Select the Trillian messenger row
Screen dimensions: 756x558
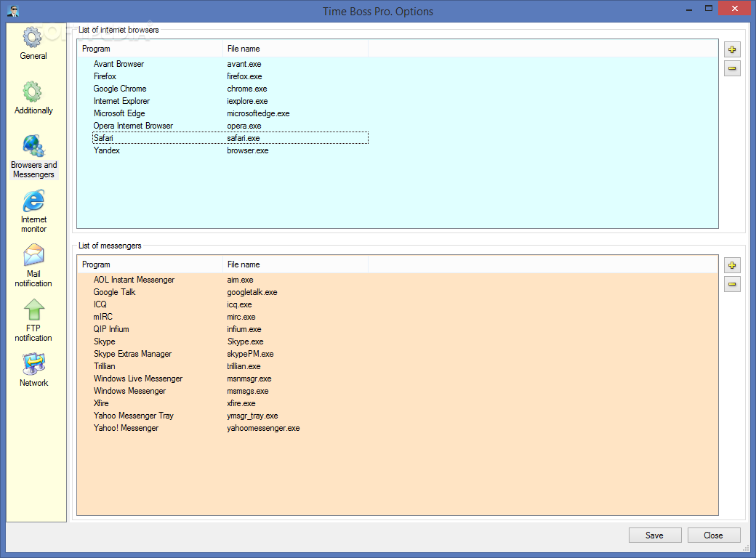(x=230, y=366)
